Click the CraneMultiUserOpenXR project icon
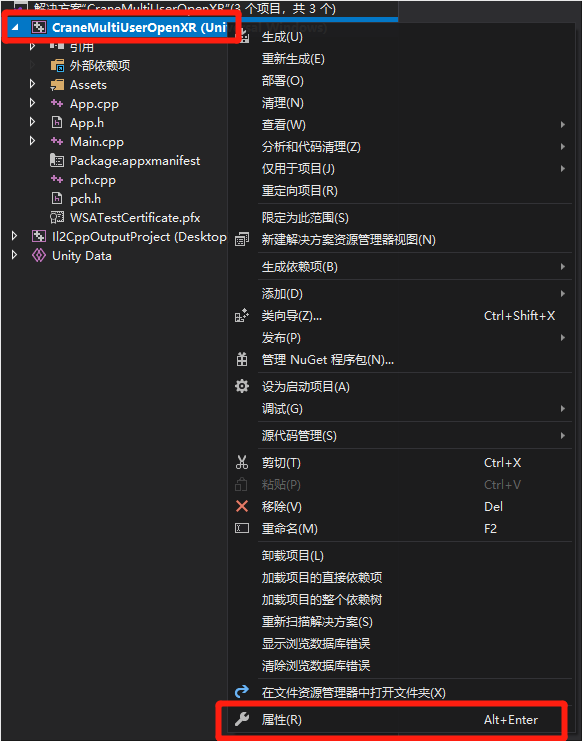The width and height of the screenshot is (582, 741). [x=39, y=27]
